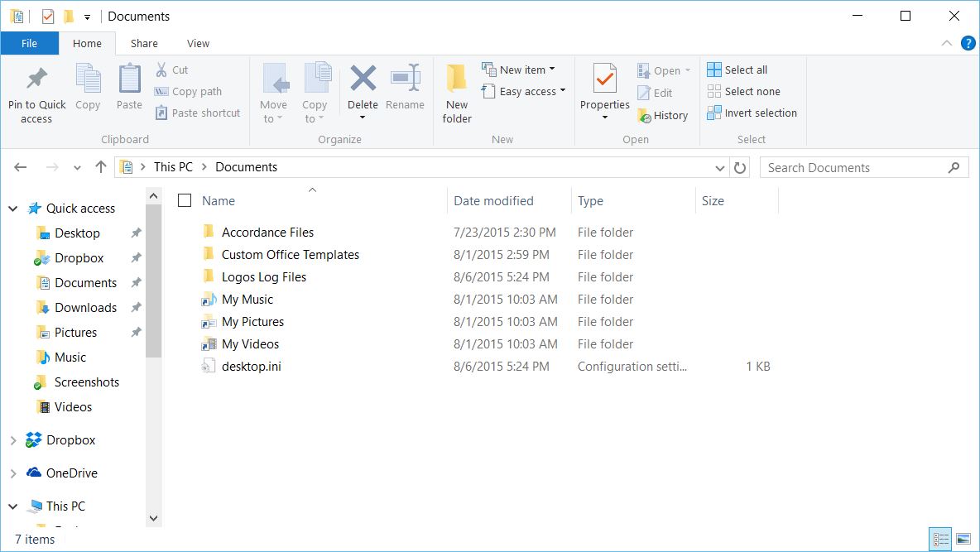Switch to Details view in the status bar

(940, 539)
